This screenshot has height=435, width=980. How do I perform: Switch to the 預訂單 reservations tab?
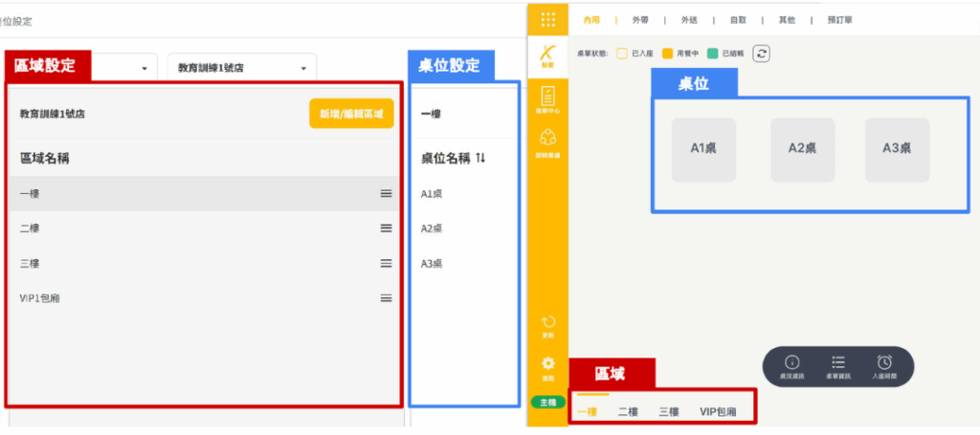tap(840, 19)
